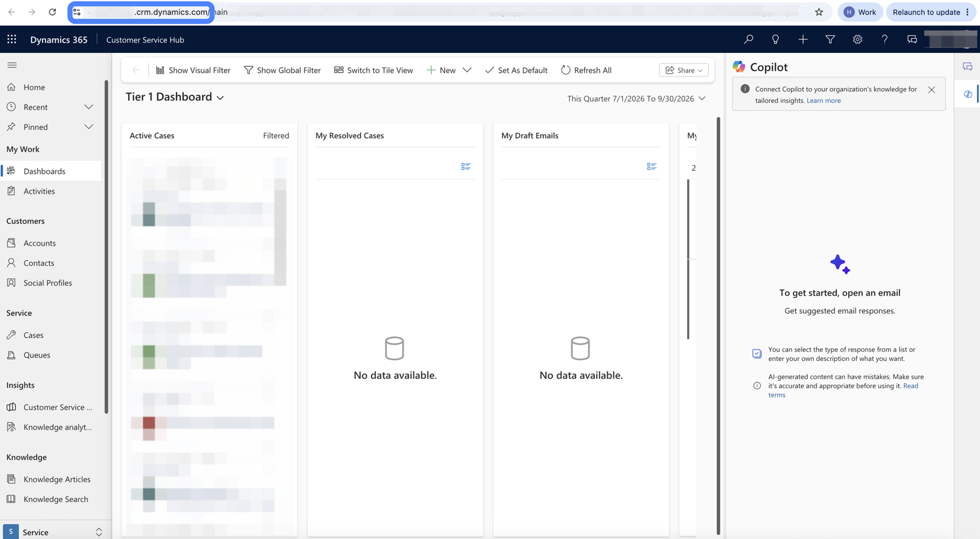Open the Dynamics 365 app launcher waffle

pos(11,39)
